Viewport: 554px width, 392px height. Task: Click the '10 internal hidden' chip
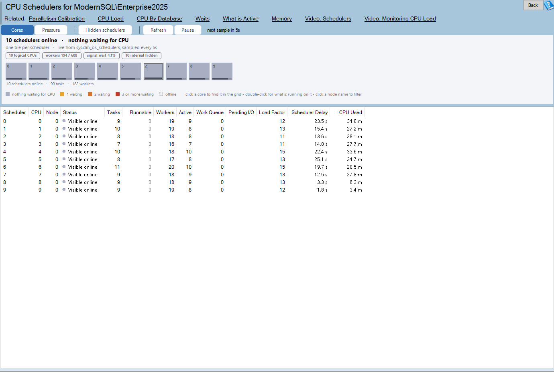point(141,55)
